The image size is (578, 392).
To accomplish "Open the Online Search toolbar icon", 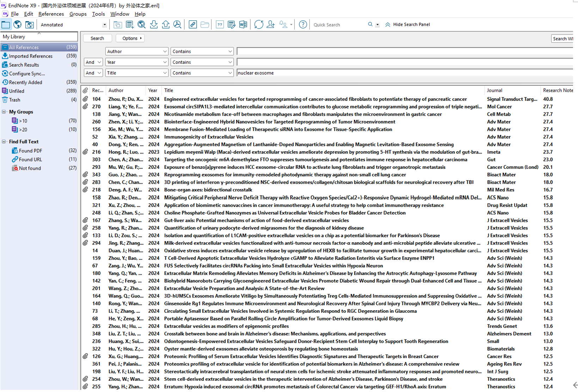I will click(142, 25).
